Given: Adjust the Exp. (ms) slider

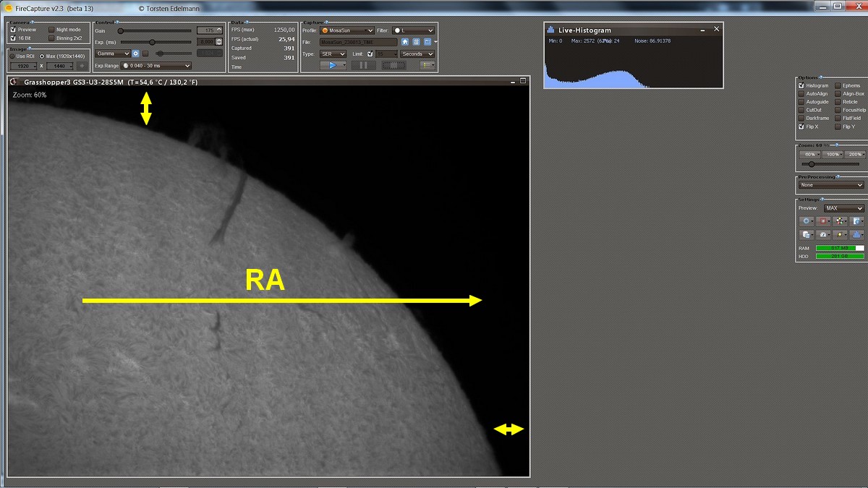Looking at the screenshot, I should 154,42.
